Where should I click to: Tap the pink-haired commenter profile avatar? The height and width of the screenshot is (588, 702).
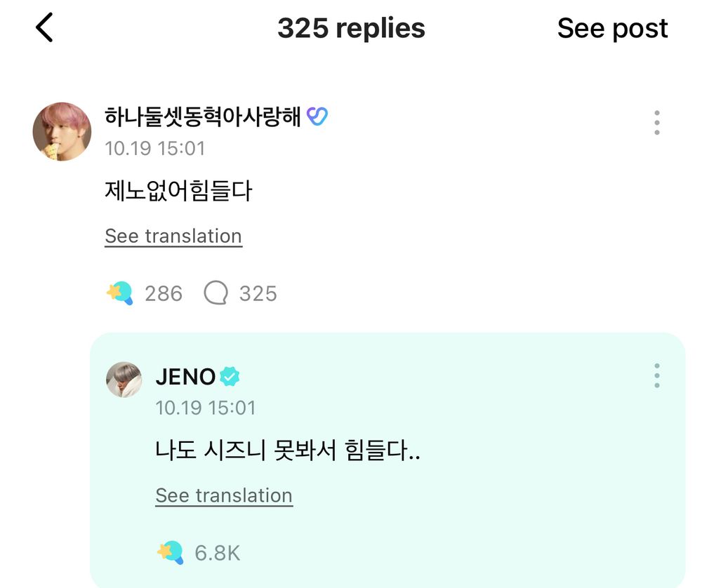point(62,132)
